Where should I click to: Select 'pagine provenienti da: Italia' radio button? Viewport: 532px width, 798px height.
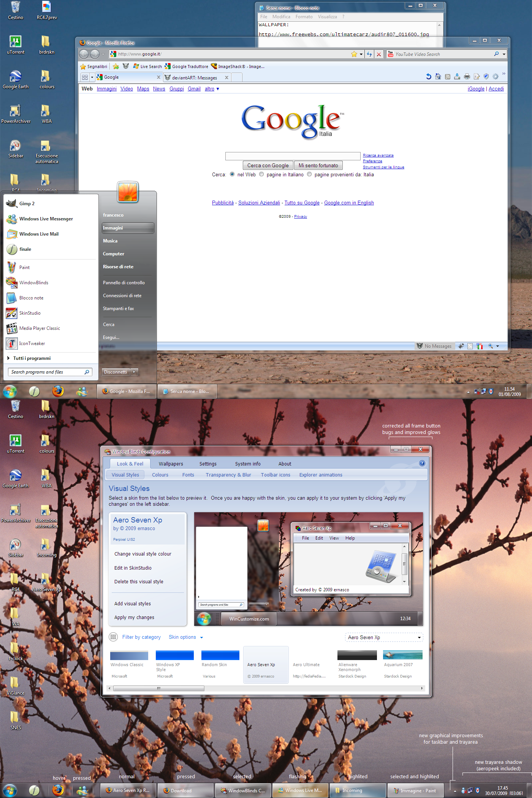pos(309,174)
